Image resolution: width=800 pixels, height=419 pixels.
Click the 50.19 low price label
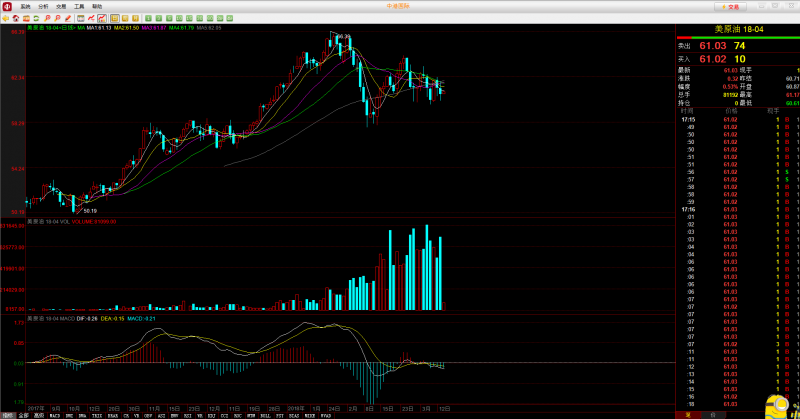point(90,211)
